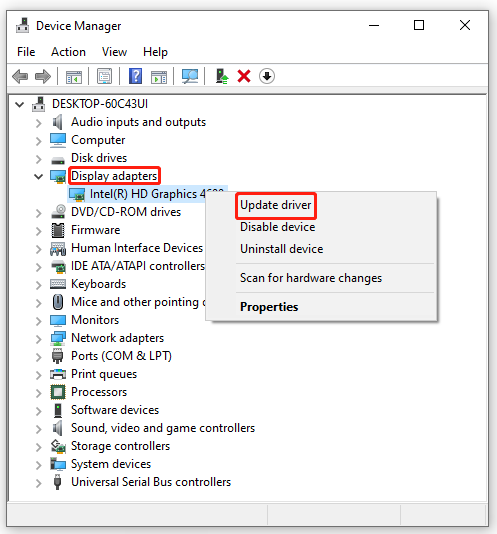Viewport: 497px width, 534px height.
Task: Click the DVD/CD-ROM drives disc icon
Action: pyautogui.click(x=58, y=211)
